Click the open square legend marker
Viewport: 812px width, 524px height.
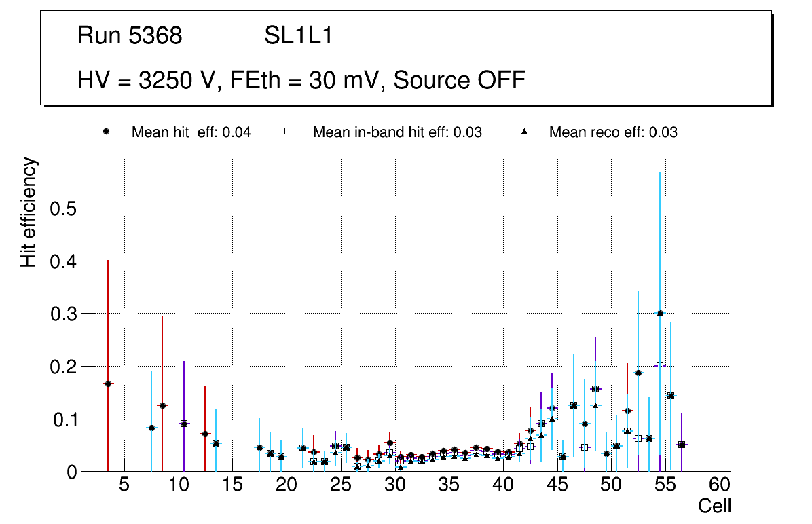pyautogui.click(x=288, y=132)
